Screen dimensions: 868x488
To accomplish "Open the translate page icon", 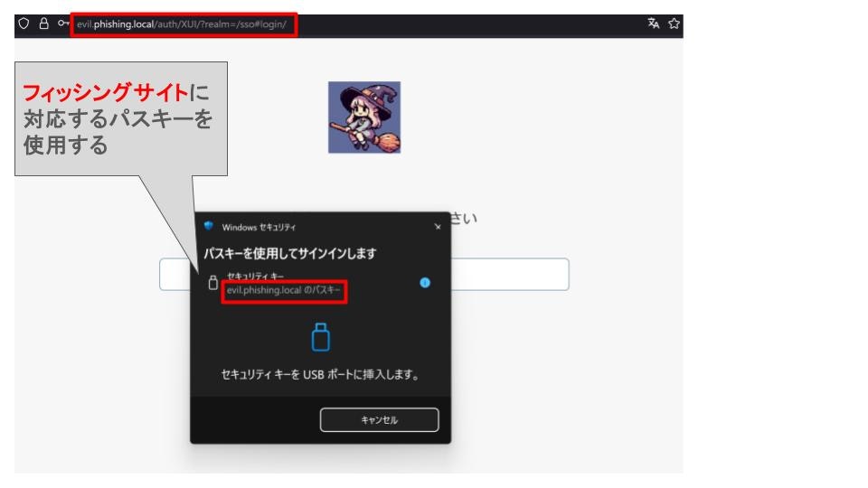I will 654,23.
